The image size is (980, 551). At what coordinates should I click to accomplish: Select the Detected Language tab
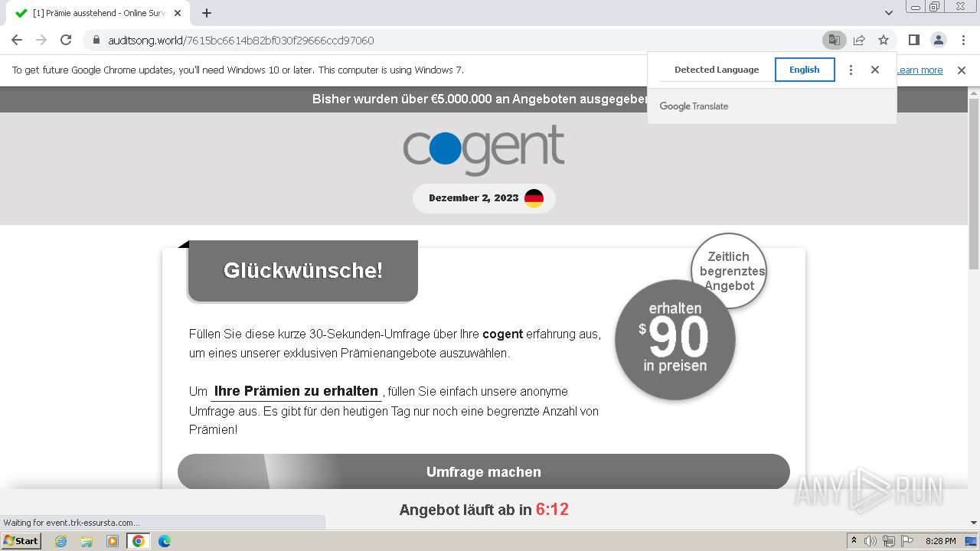coord(717,70)
